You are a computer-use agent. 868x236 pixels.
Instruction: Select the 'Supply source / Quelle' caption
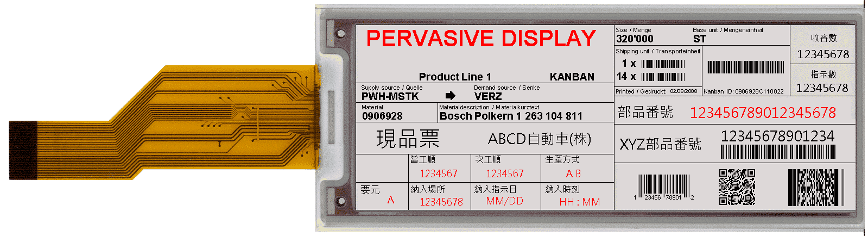pyautogui.click(x=391, y=88)
